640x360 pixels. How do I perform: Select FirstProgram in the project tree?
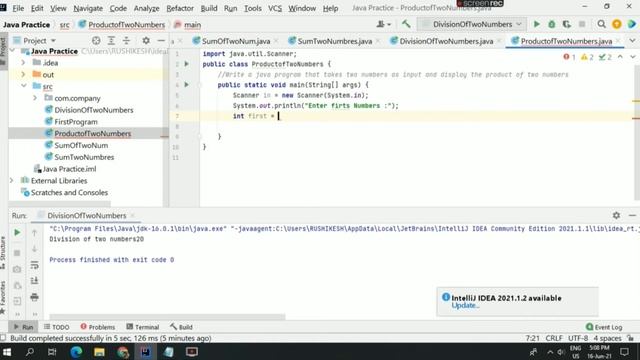click(76, 122)
